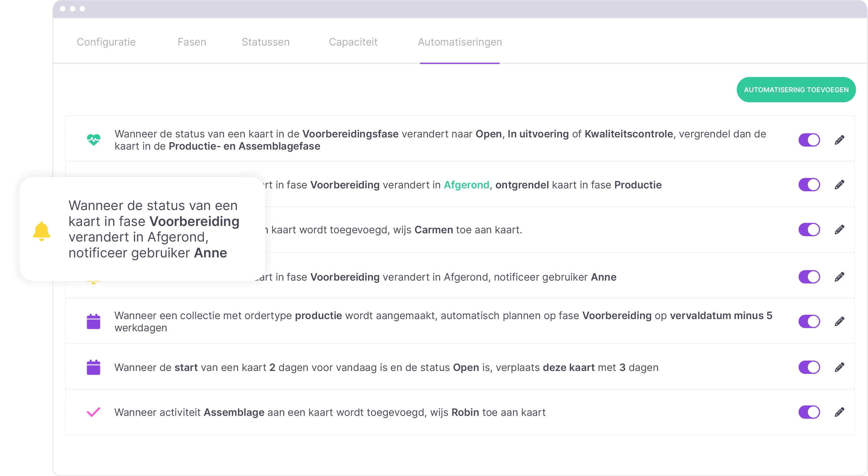Click Automatisering toevoegen button
Image resolution: width=868 pixels, height=476 pixels.
[x=796, y=89]
